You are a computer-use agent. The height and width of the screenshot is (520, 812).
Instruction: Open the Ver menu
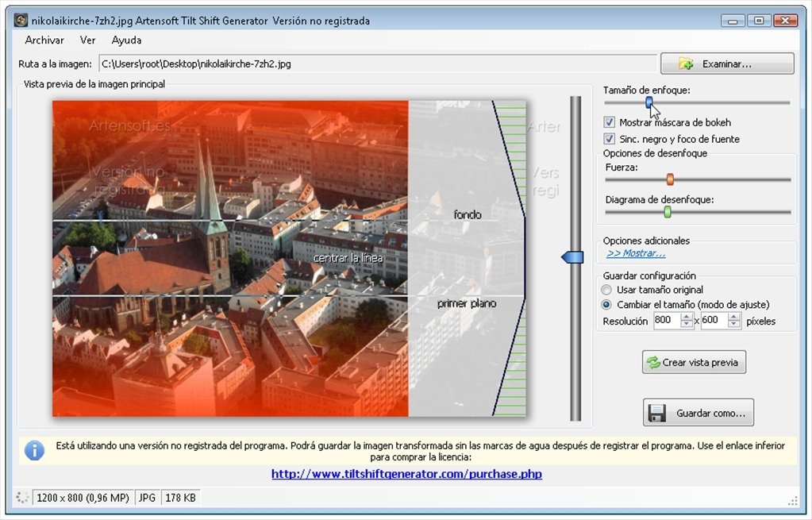click(87, 40)
